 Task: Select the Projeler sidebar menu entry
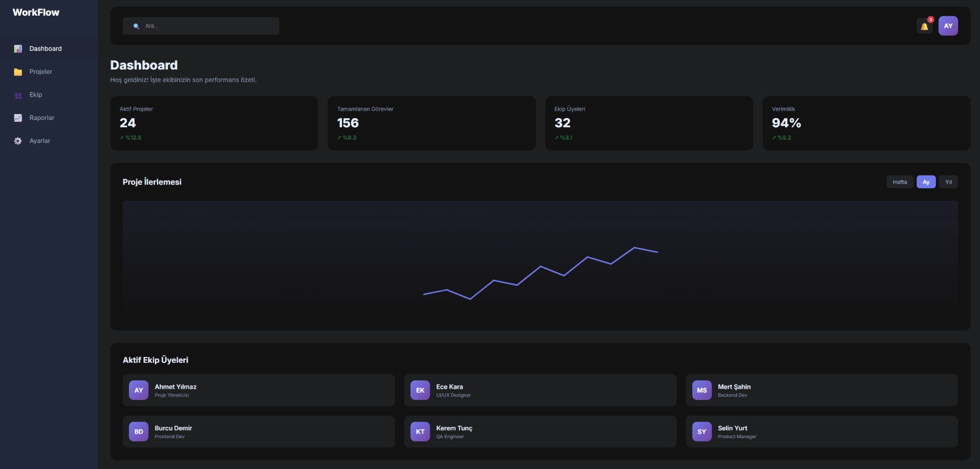click(x=40, y=71)
